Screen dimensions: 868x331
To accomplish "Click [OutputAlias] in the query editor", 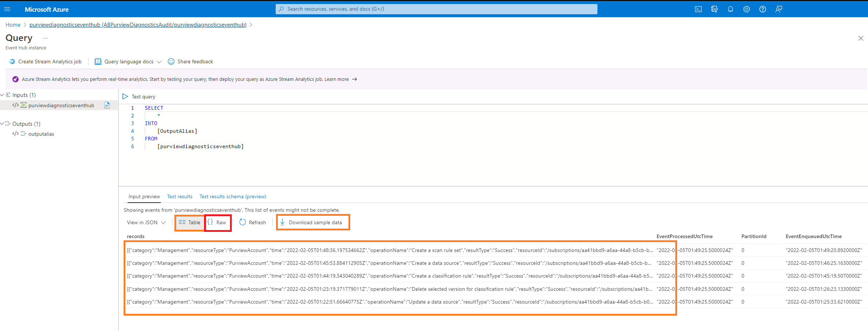I will [177, 131].
